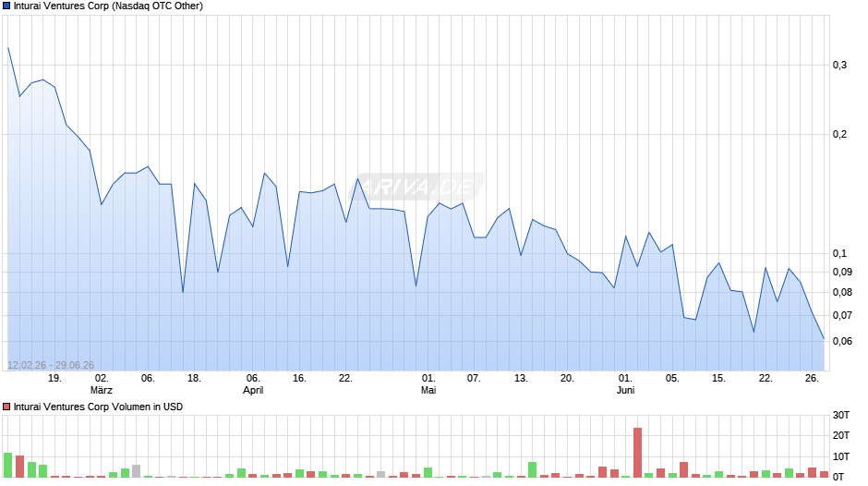Click the '16.' date axis label
This screenshot has width=868, height=486.
coord(299,378)
